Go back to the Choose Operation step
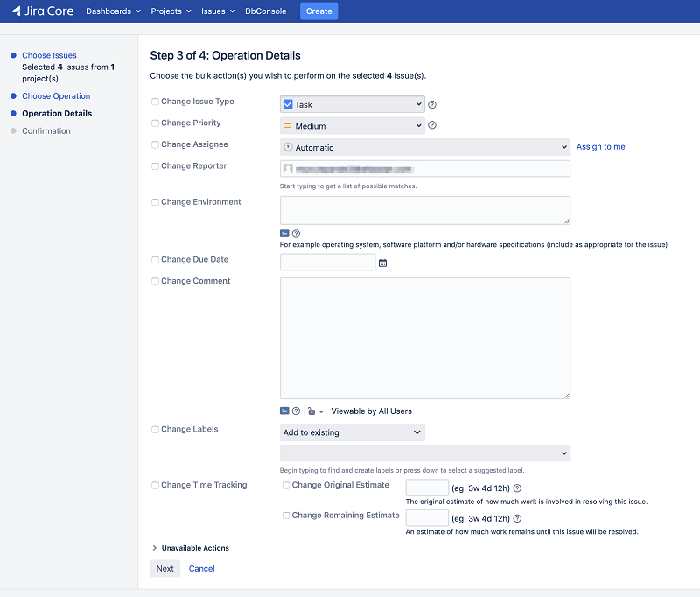700x597 pixels. [56, 96]
